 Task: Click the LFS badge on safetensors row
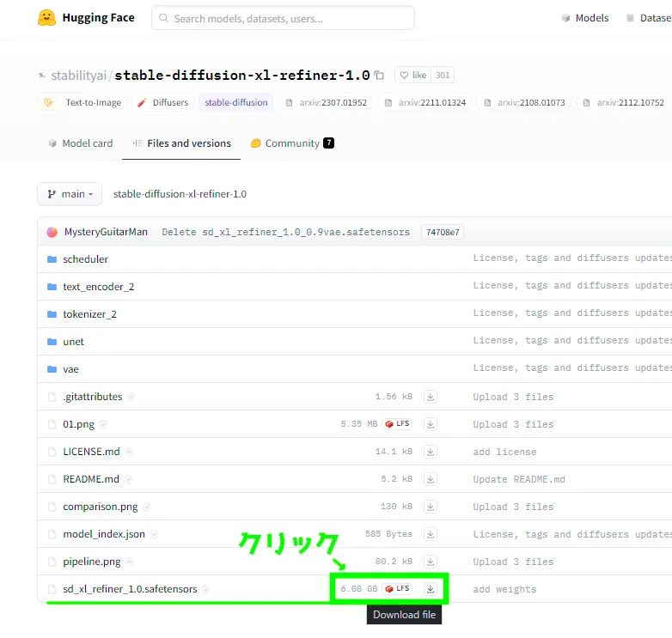click(x=397, y=589)
